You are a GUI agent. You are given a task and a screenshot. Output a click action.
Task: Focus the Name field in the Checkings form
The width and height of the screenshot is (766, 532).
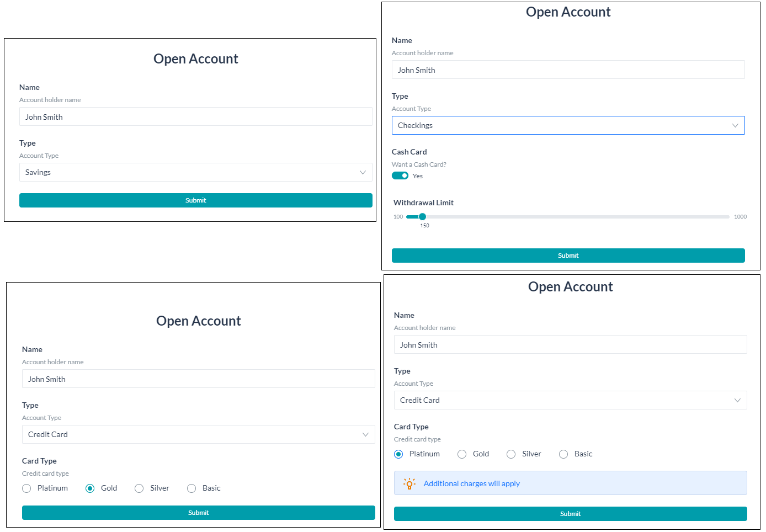[x=568, y=70]
